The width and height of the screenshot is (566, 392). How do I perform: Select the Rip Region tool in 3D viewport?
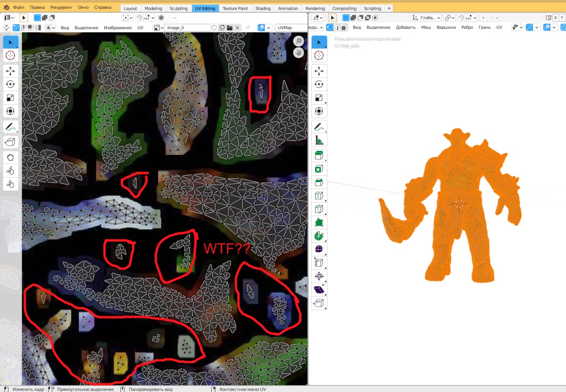point(319,303)
